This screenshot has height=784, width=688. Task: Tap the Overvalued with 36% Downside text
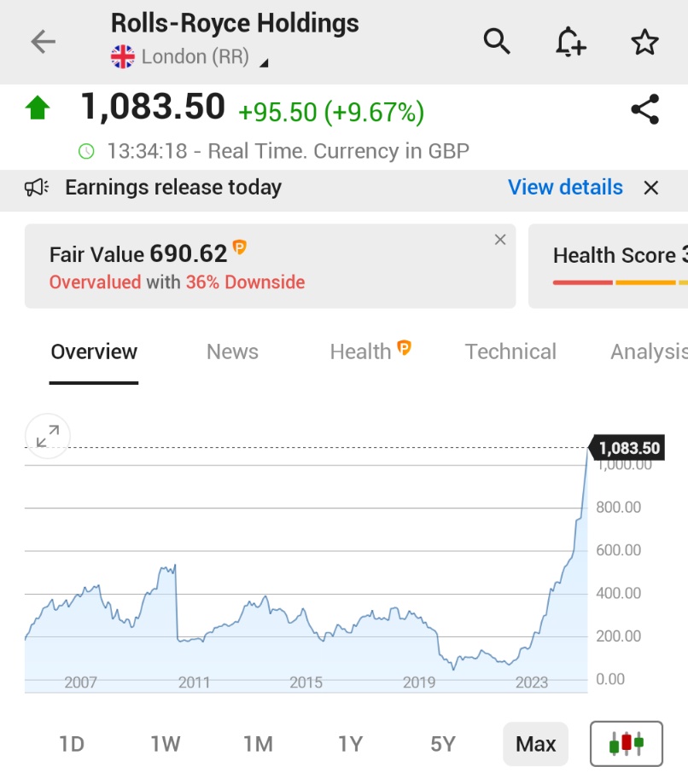178,282
